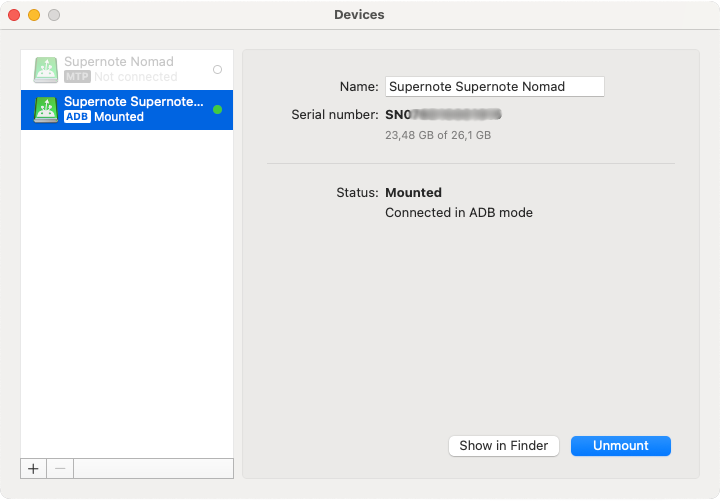Viewport: 720px width, 501px height.
Task: Minimize the Devices window
Action: click(34, 15)
